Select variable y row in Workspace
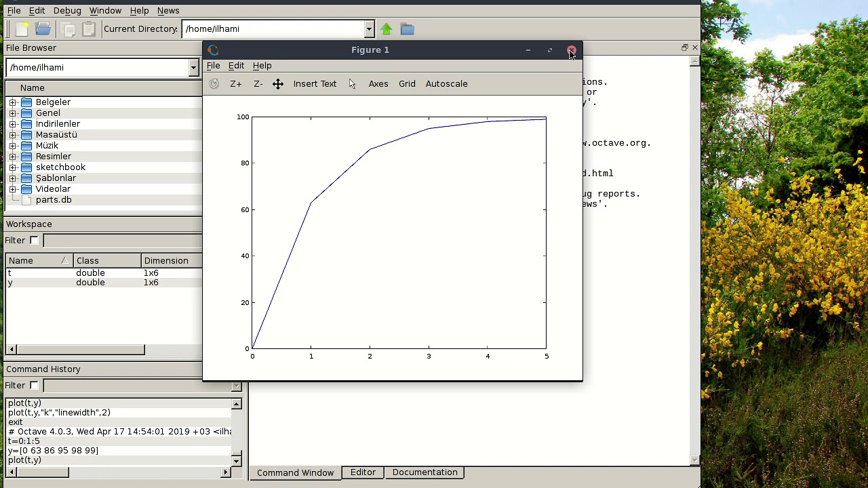The image size is (868, 488). coord(104,283)
